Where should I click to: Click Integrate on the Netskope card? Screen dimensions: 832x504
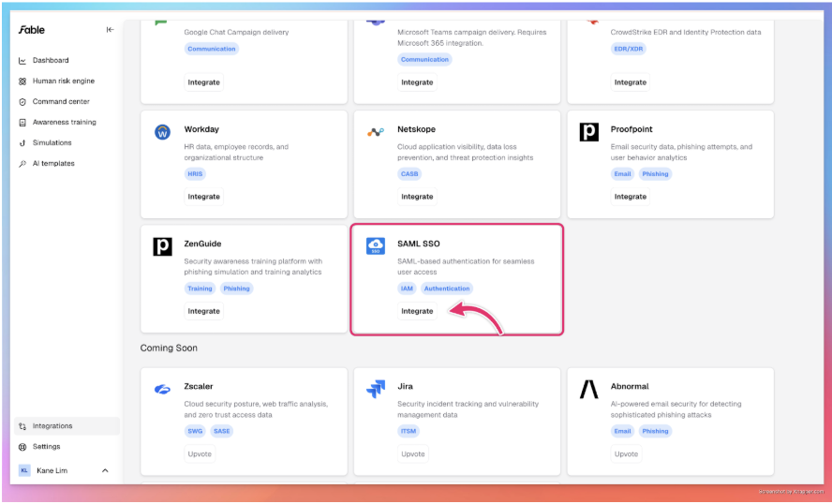(x=417, y=197)
